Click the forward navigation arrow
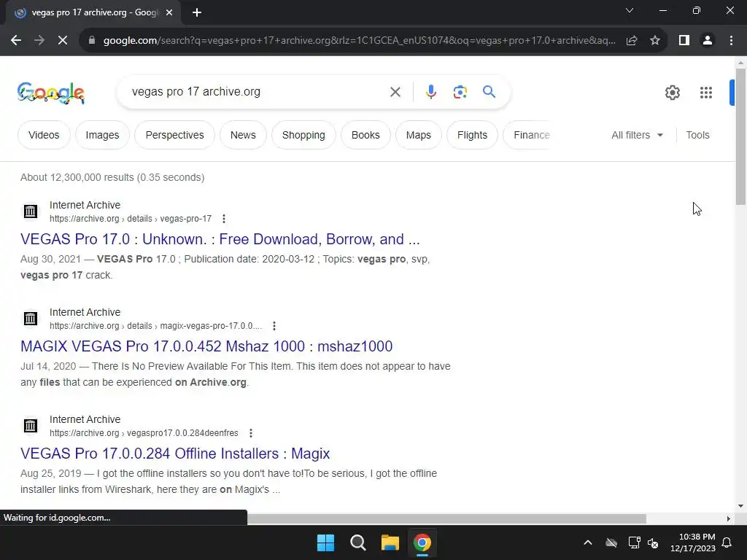 point(39,41)
